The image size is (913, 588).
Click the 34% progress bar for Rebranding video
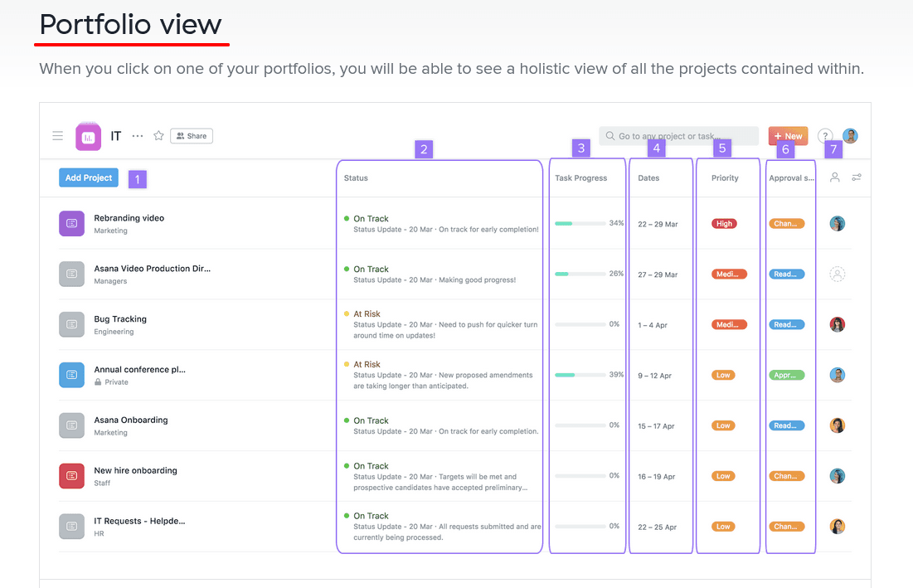click(x=580, y=224)
